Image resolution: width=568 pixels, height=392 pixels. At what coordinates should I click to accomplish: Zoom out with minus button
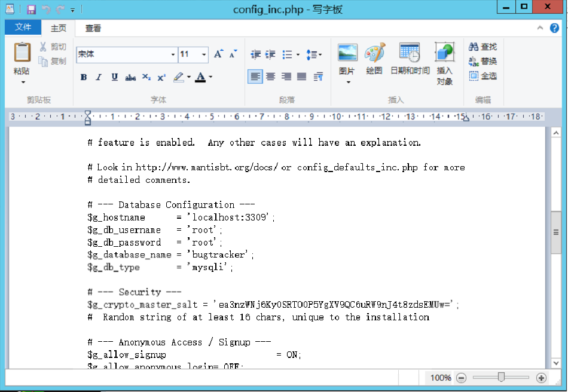461,378
